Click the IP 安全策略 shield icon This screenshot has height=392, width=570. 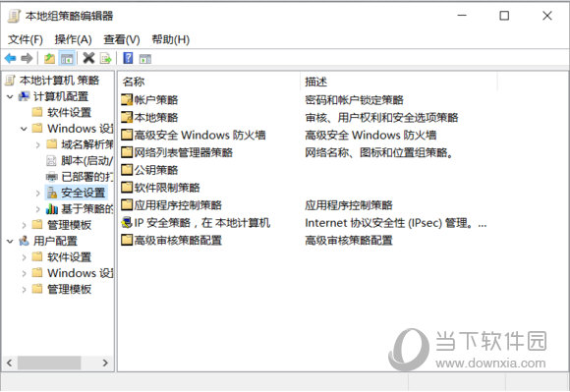click(127, 222)
